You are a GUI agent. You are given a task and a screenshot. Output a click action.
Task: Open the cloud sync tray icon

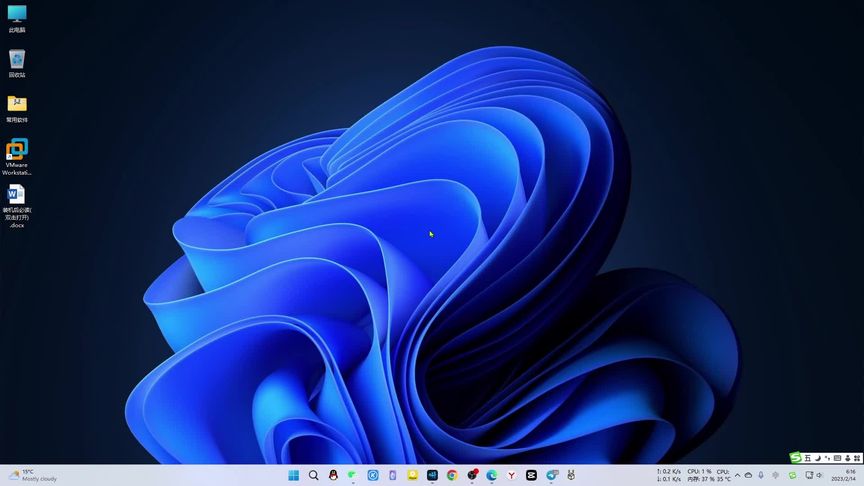tap(748, 475)
